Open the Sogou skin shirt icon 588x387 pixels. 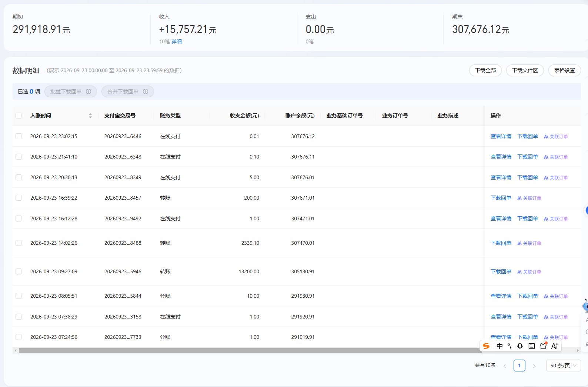[x=543, y=346]
